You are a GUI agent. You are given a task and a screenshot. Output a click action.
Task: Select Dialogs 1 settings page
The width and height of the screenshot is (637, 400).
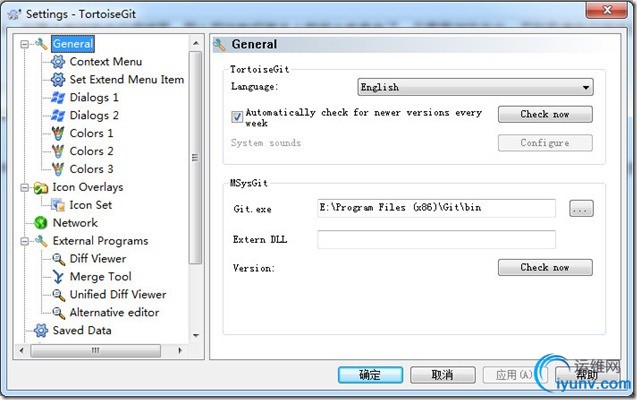pyautogui.click(x=94, y=97)
